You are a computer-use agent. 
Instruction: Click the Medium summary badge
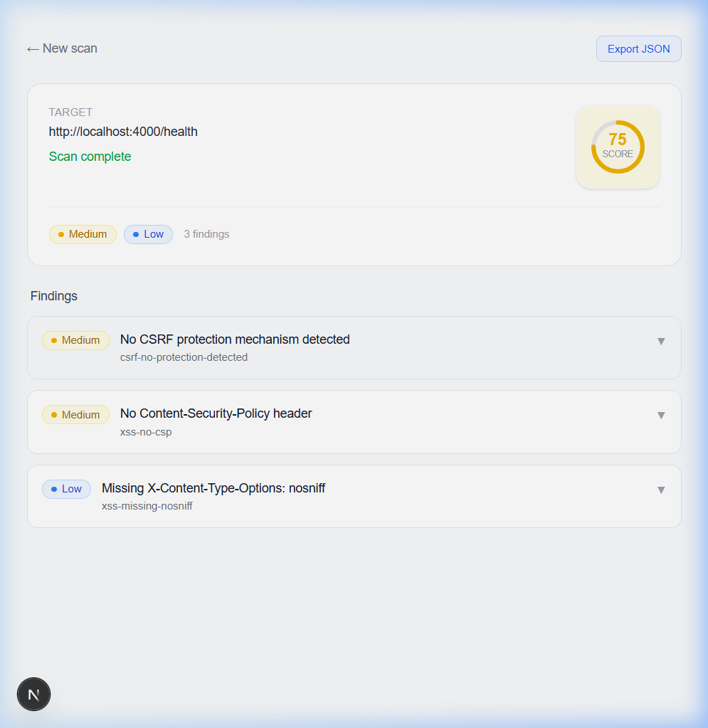(x=83, y=234)
